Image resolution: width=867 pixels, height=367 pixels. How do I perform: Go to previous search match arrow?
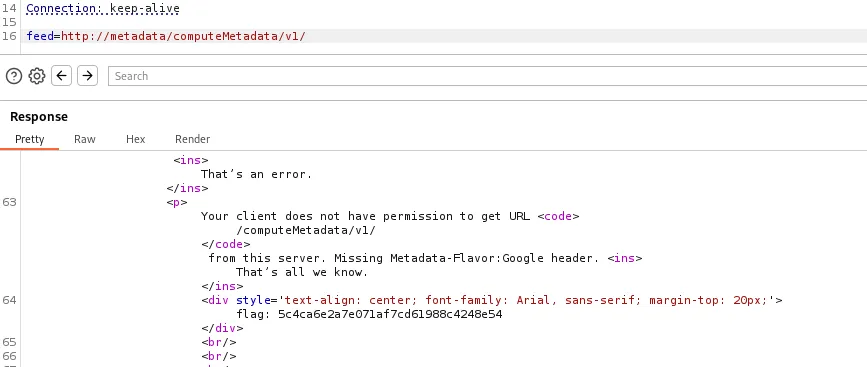[61, 76]
